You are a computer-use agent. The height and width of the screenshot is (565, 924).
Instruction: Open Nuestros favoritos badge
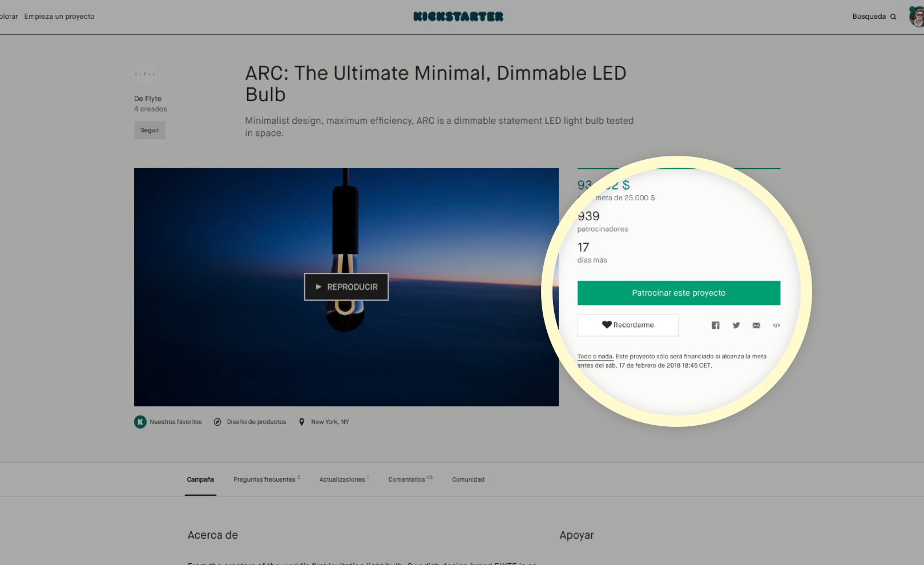pyautogui.click(x=168, y=422)
